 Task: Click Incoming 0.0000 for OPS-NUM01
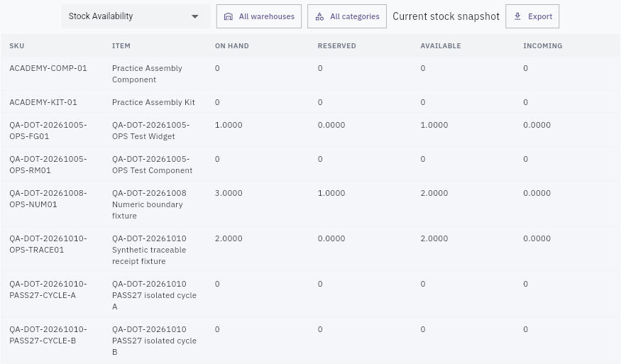(x=537, y=193)
